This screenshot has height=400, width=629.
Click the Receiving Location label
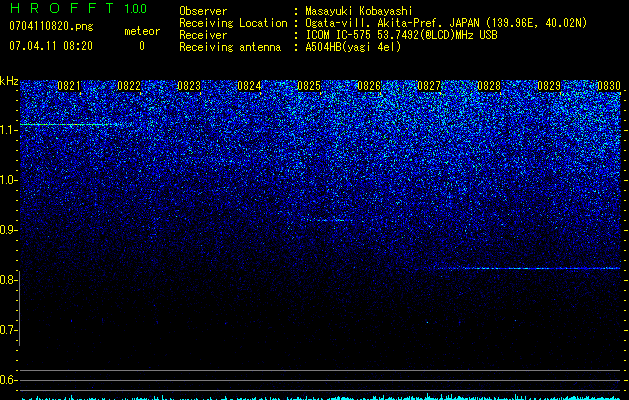coord(233,23)
